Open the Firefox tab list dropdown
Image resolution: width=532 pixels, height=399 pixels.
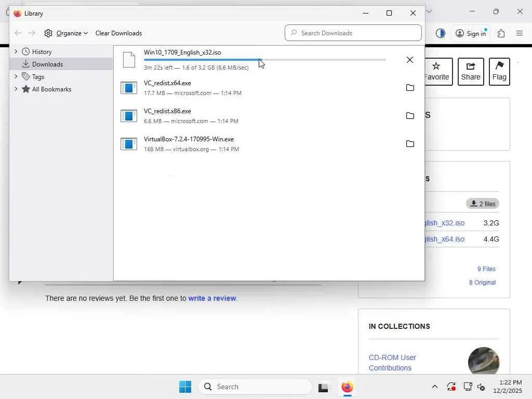point(429,11)
